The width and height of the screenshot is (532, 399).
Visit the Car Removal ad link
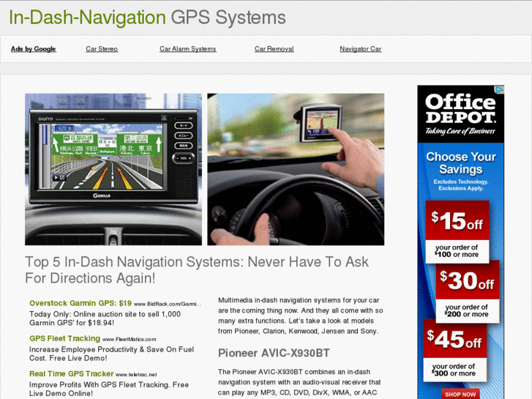tap(274, 49)
